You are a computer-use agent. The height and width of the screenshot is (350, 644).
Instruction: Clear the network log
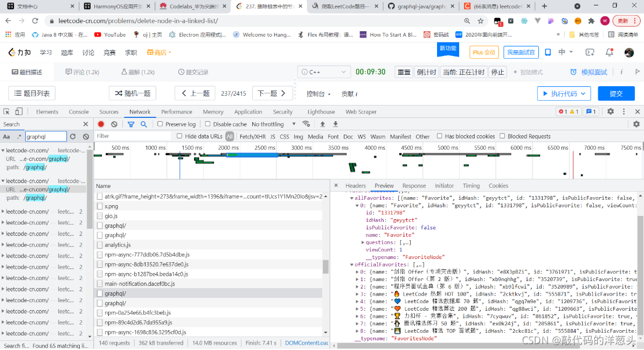coord(114,124)
